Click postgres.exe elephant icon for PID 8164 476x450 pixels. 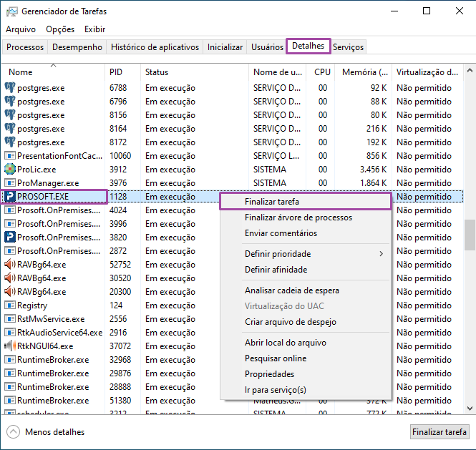tap(10, 129)
